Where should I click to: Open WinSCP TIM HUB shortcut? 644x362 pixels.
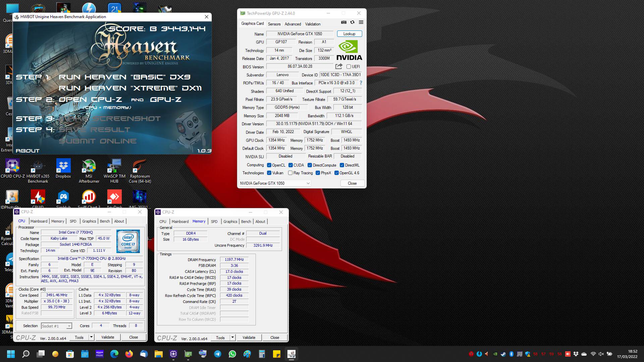tap(114, 171)
